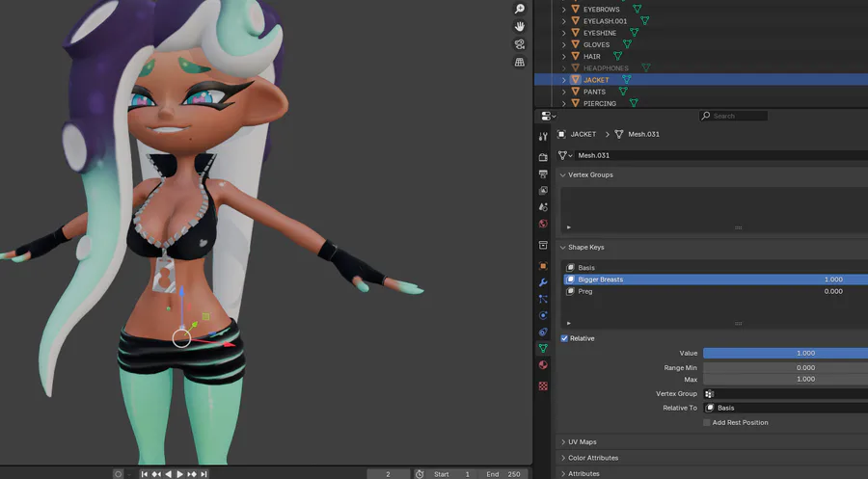Click the JACKET object icon in breadcrumb
The height and width of the screenshot is (479, 868).
pyautogui.click(x=561, y=134)
